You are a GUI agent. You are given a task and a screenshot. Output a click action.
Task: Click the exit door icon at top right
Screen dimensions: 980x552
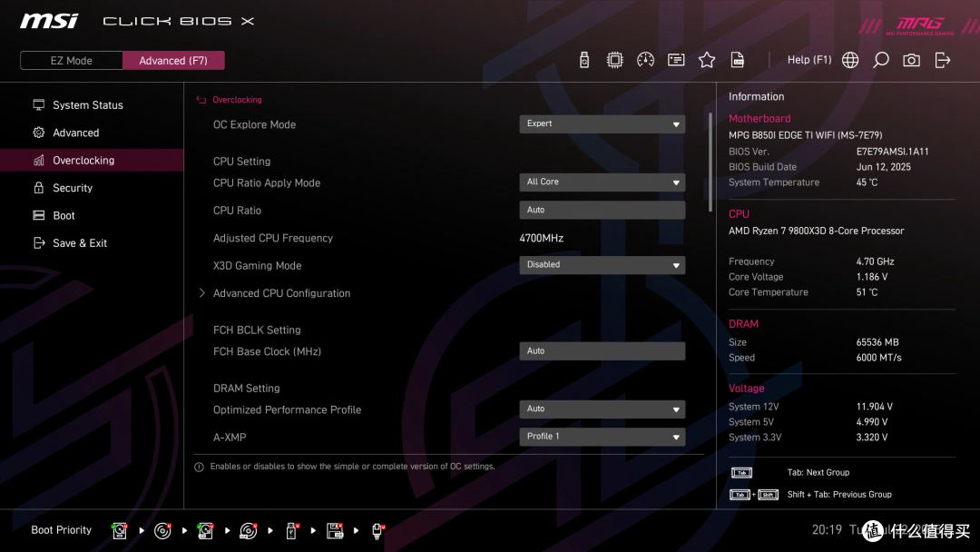(x=943, y=60)
